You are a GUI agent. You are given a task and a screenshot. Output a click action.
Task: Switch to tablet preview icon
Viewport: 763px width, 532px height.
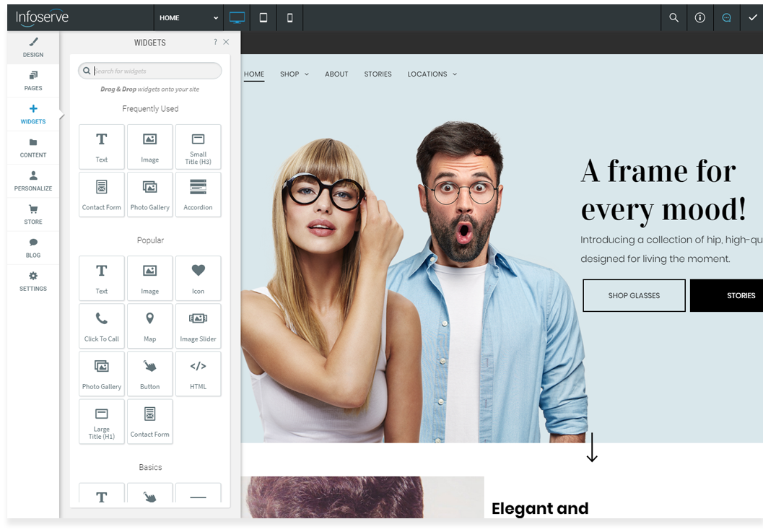pos(263,18)
